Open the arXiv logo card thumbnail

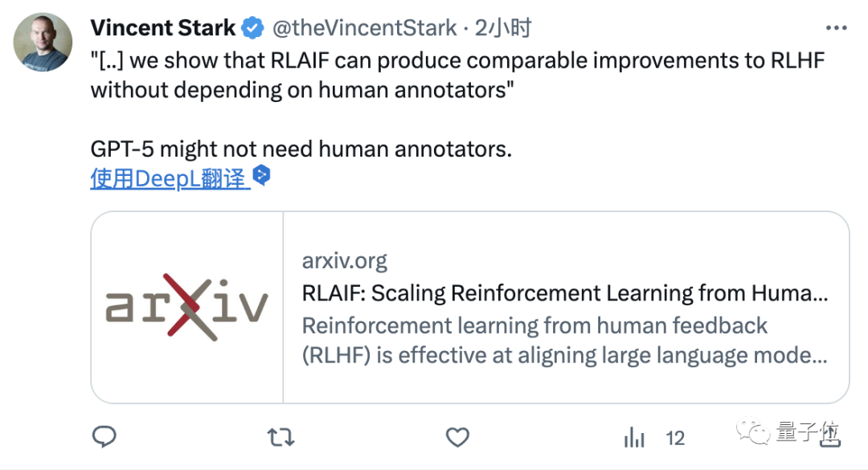click(x=187, y=307)
